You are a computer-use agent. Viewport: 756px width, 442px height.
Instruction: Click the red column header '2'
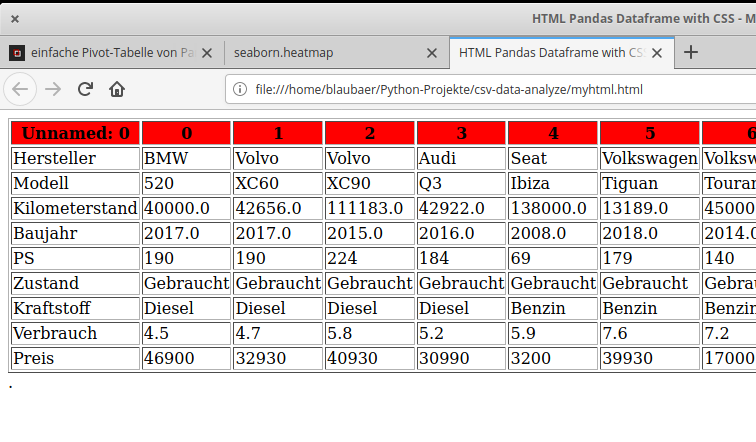coord(370,133)
